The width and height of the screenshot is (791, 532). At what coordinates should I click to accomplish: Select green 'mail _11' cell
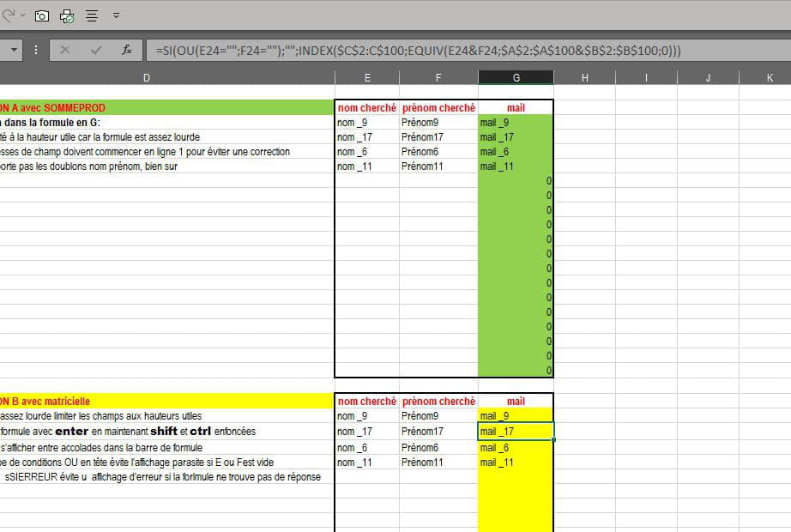tap(516, 166)
